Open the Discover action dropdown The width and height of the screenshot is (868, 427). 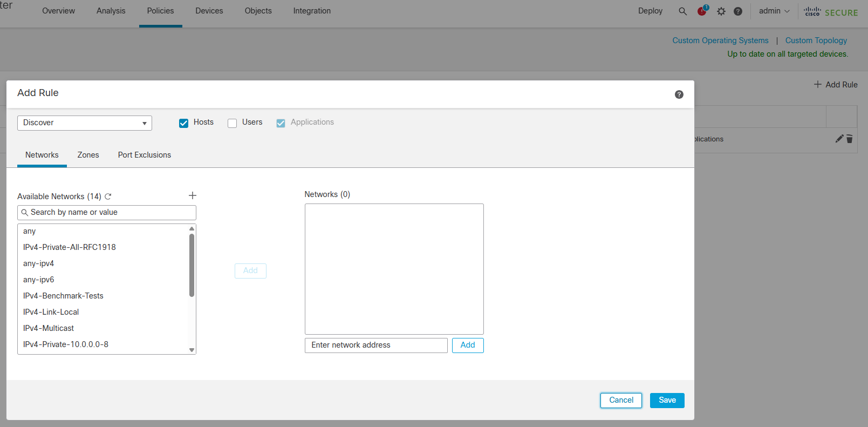pos(85,123)
